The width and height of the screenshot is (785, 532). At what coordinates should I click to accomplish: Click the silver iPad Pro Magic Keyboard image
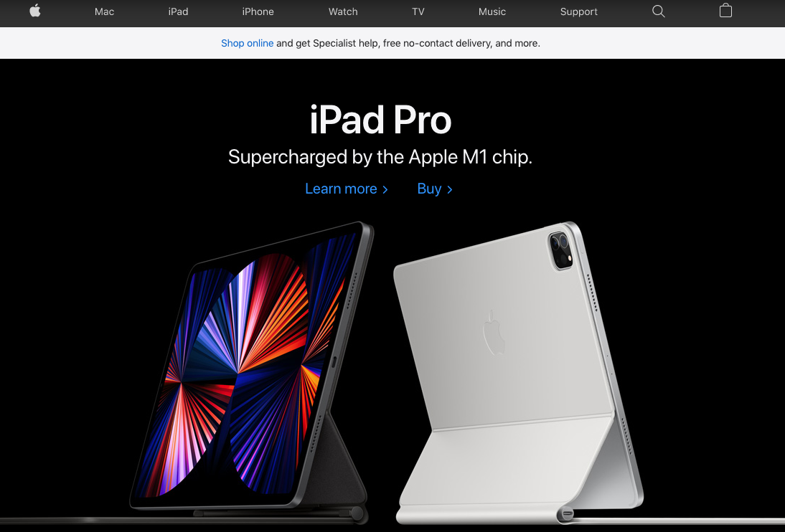518,373
